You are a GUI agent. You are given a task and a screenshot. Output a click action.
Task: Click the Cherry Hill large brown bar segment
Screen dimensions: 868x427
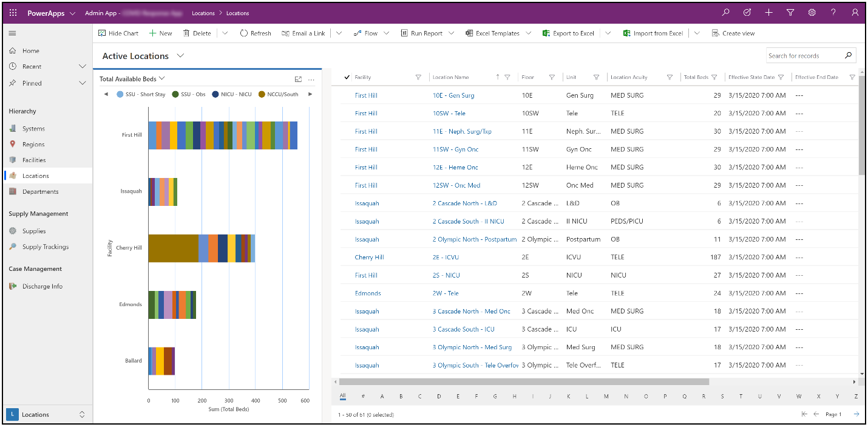(174, 248)
